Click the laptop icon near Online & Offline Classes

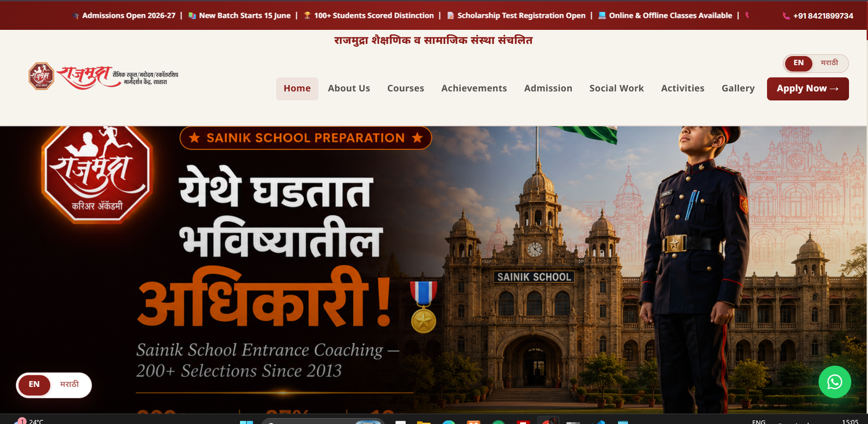coord(602,15)
